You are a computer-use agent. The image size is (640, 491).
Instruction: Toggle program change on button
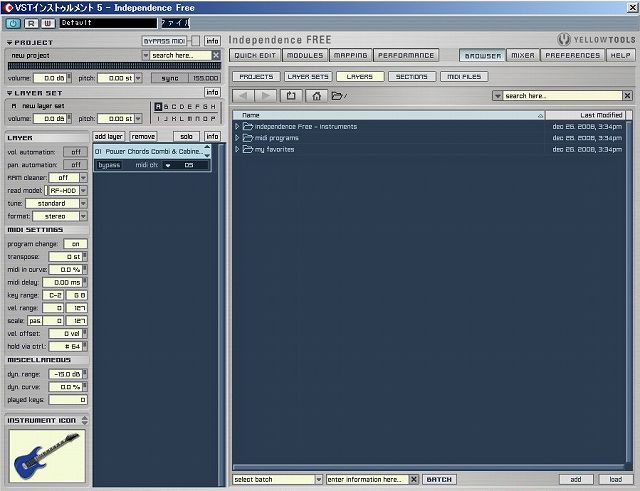coord(76,244)
